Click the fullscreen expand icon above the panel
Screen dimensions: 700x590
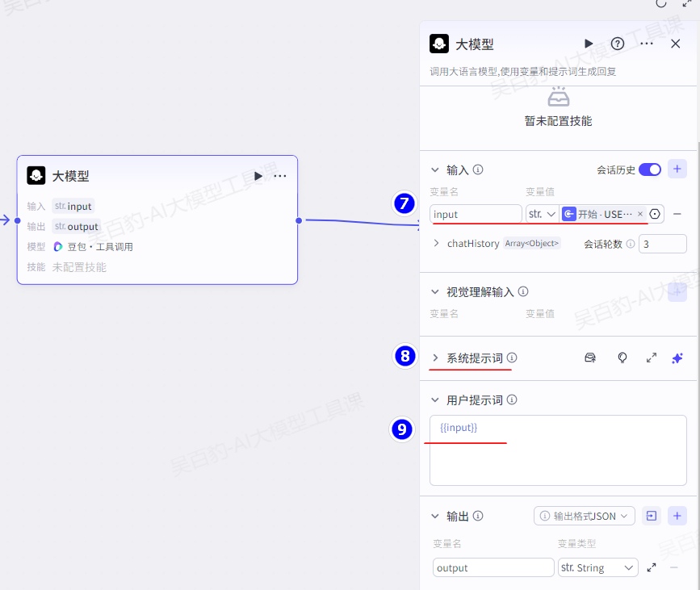coord(686,3)
